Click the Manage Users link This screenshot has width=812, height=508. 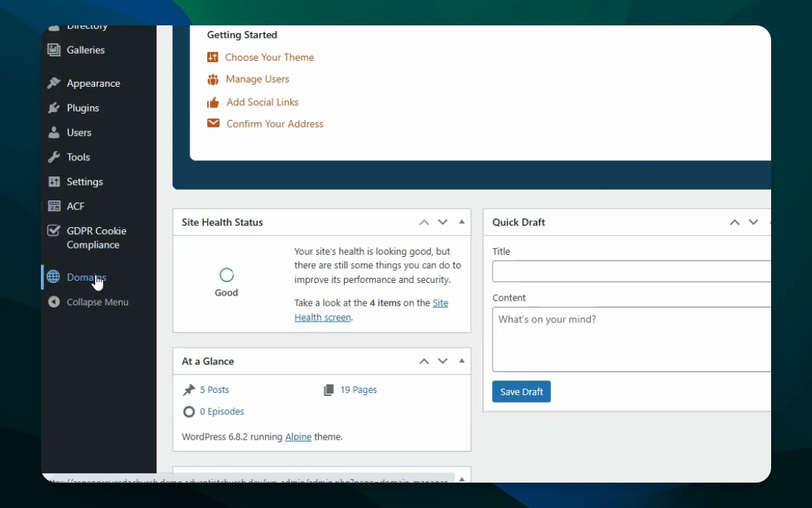point(257,79)
